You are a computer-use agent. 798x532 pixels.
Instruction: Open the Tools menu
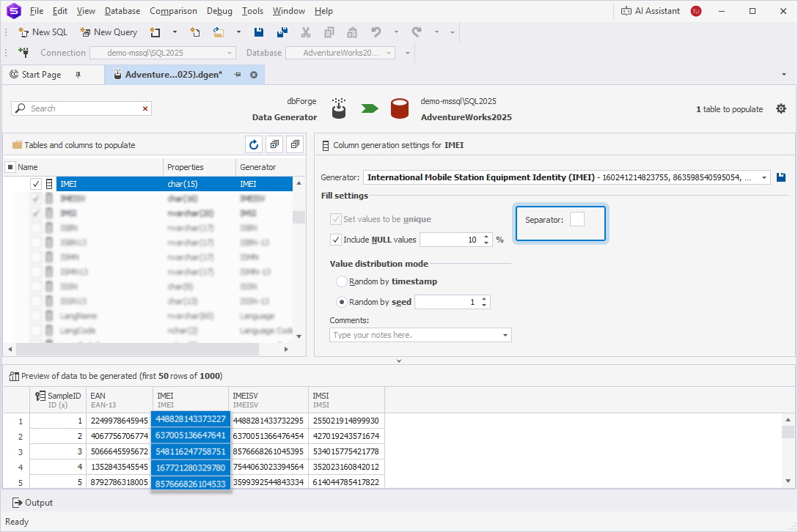pyautogui.click(x=252, y=11)
